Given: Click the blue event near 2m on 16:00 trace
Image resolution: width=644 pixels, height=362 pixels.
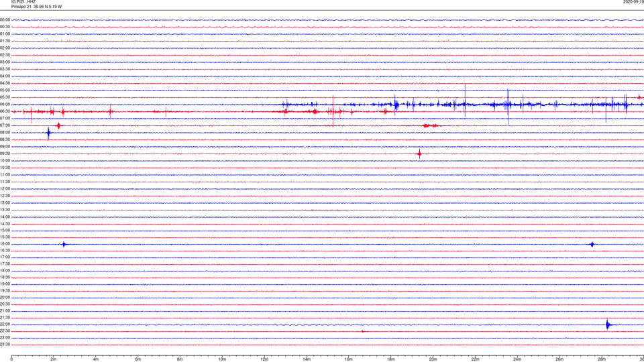Looking at the screenshot, I should (64, 245).
